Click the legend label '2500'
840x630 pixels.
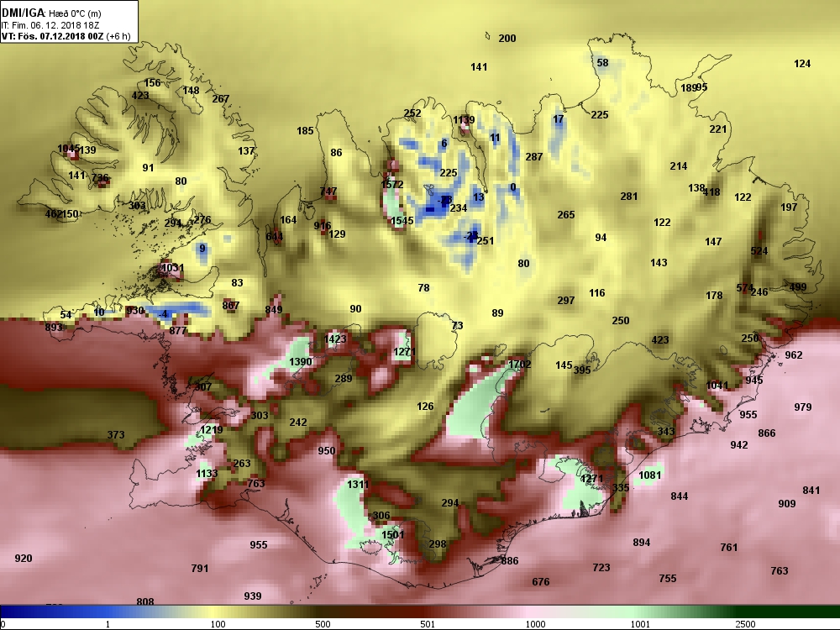(745, 624)
